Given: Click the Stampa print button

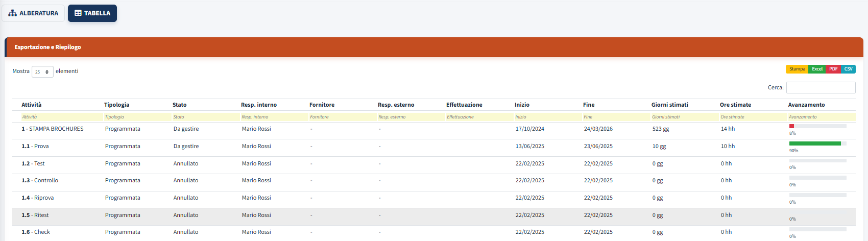Looking at the screenshot, I should (x=797, y=69).
